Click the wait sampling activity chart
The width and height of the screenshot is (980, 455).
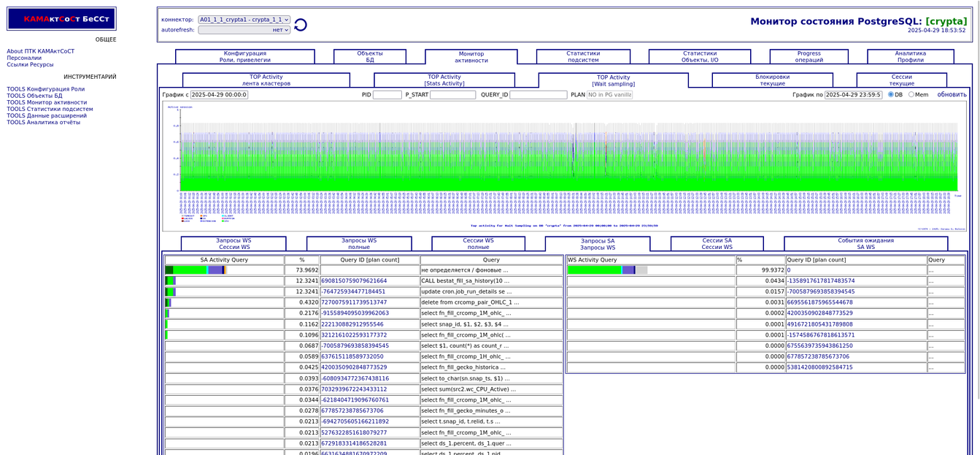[x=564, y=167]
